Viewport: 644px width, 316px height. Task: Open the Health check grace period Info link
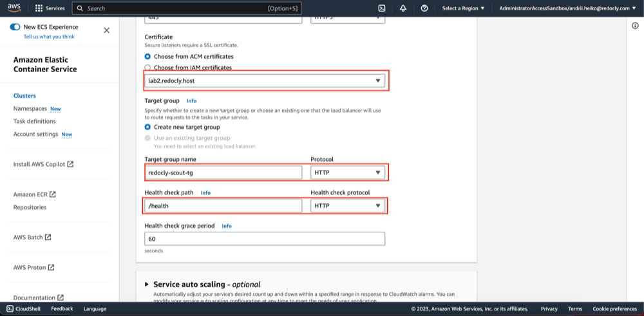(227, 226)
